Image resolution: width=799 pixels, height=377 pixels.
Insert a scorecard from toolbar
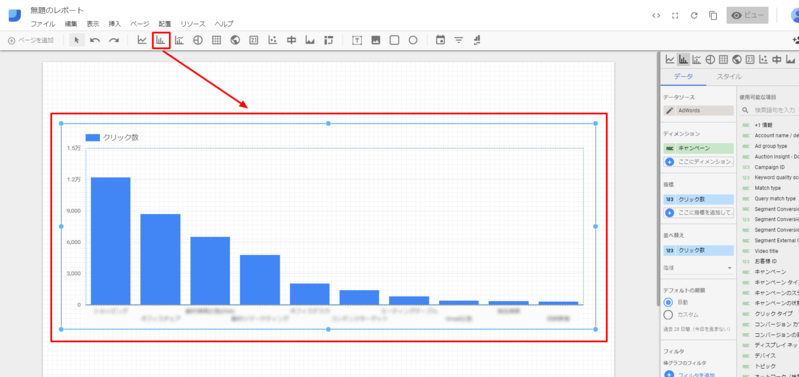pyautogui.click(x=254, y=40)
